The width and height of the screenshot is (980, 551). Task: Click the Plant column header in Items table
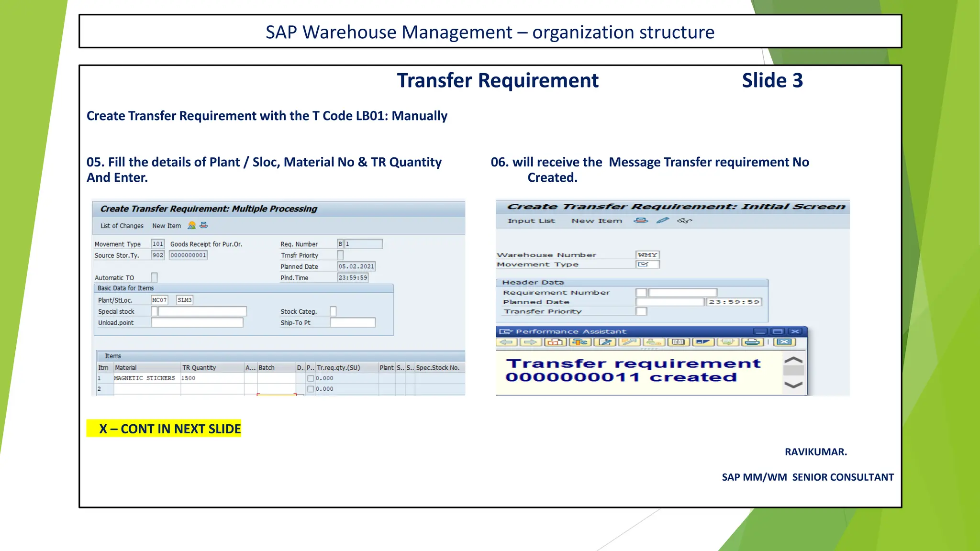click(387, 368)
